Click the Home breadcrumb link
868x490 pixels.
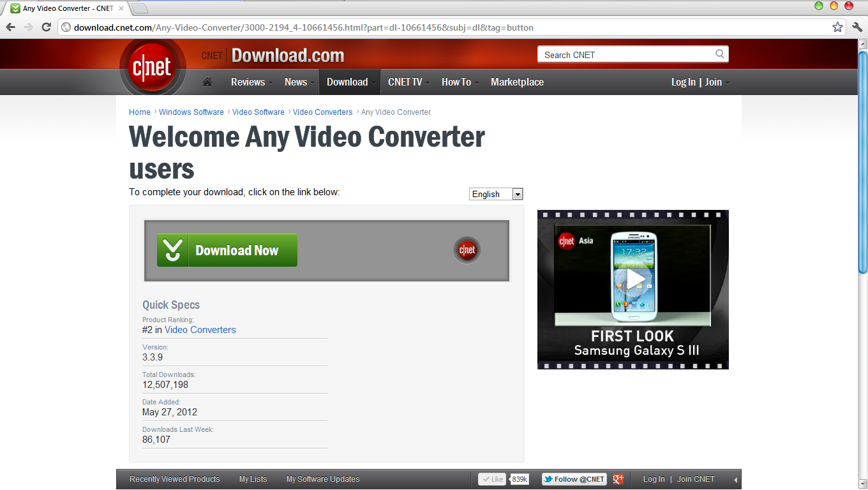coord(140,112)
